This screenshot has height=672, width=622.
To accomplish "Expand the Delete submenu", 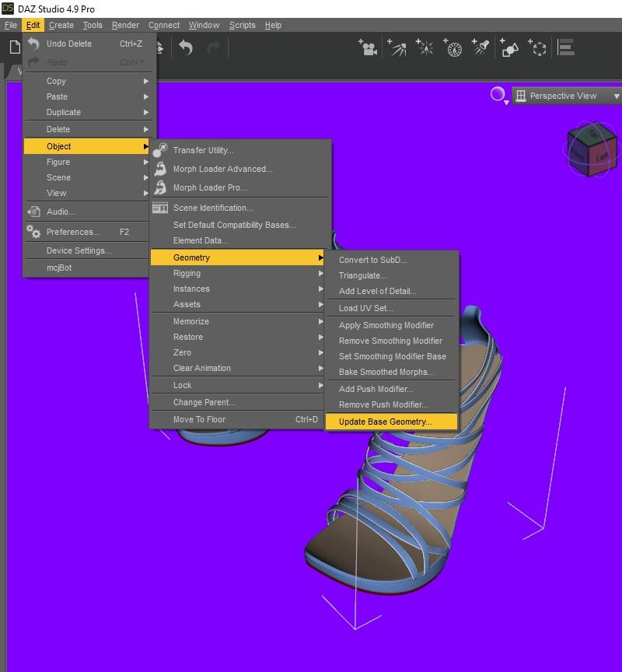I will (x=88, y=129).
